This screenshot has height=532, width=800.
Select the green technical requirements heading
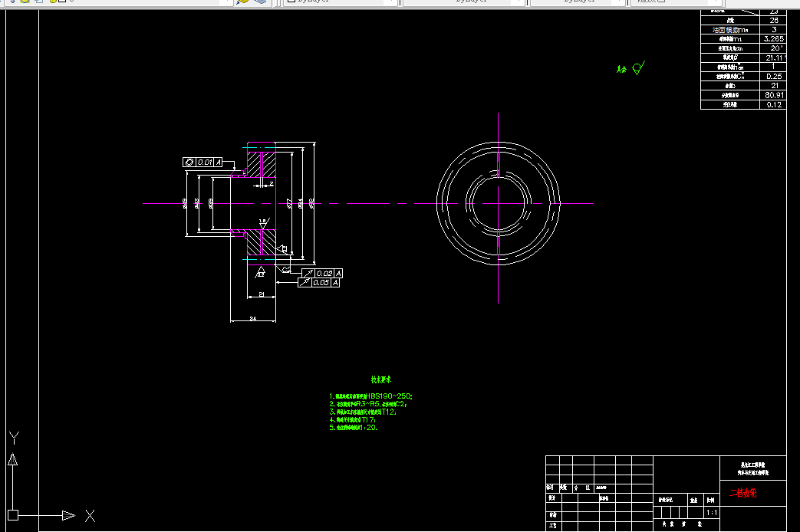click(380, 379)
